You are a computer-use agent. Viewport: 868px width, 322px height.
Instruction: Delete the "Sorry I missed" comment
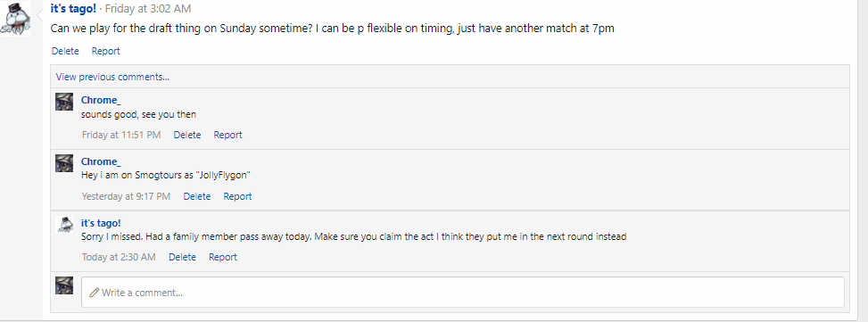[182, 257]
